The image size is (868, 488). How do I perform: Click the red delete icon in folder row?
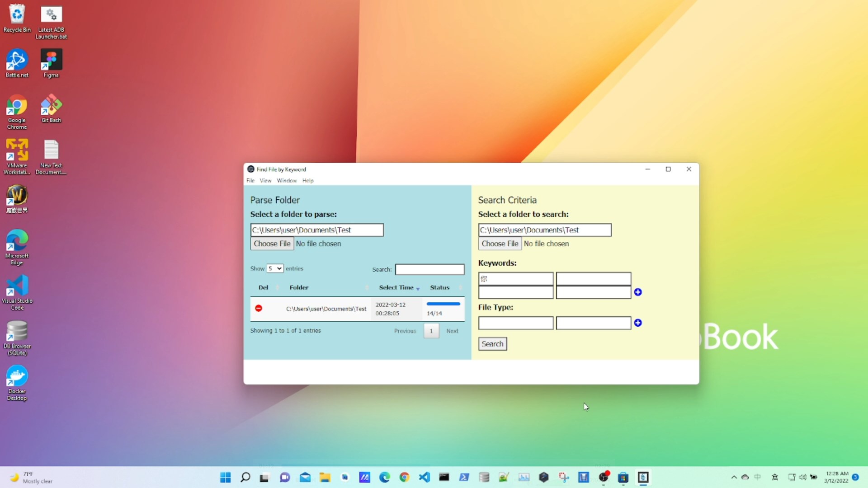[x=259, y=308]
